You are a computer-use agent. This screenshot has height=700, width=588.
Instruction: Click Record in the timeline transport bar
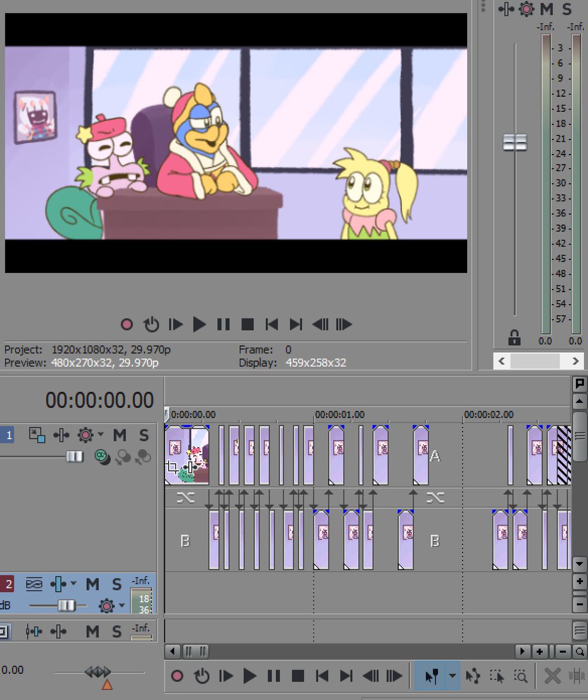tap(177, 676)
